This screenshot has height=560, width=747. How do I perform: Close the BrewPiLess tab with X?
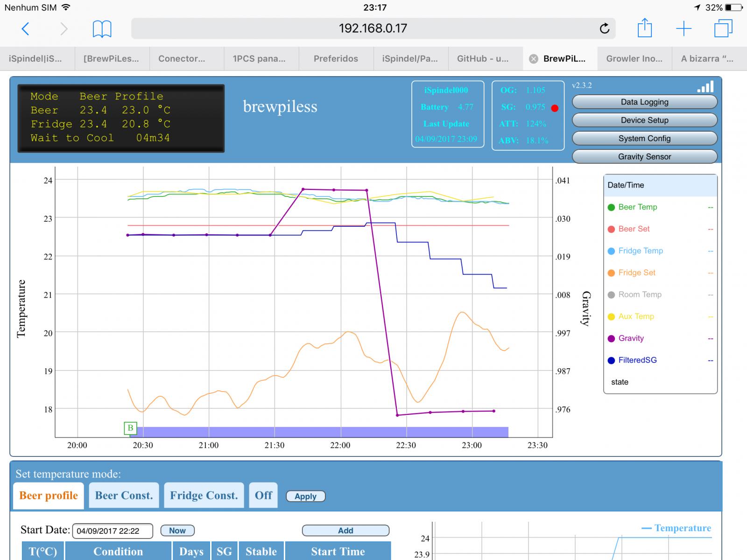click(533, 59)
